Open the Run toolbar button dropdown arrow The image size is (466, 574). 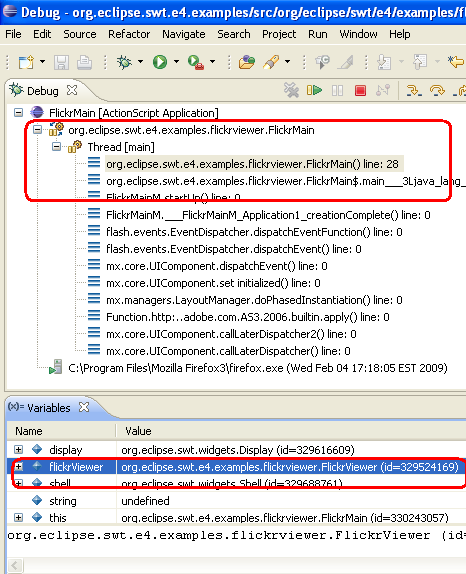pos(176,62)
